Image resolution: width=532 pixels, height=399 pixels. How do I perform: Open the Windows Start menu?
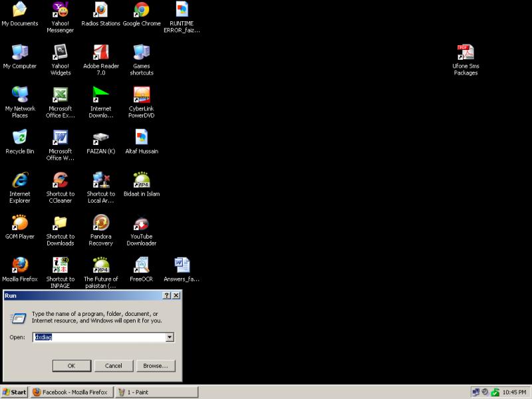click(x=15, y=392)
